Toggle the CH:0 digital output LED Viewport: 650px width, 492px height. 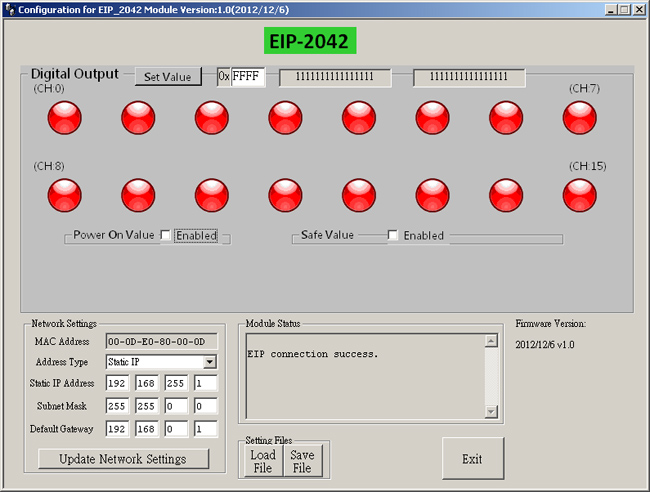coord(65,118)
